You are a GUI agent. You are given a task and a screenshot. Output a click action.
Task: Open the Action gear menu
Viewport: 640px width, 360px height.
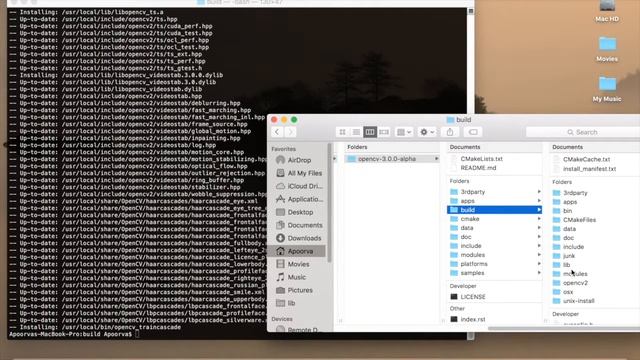pos(427,132)
